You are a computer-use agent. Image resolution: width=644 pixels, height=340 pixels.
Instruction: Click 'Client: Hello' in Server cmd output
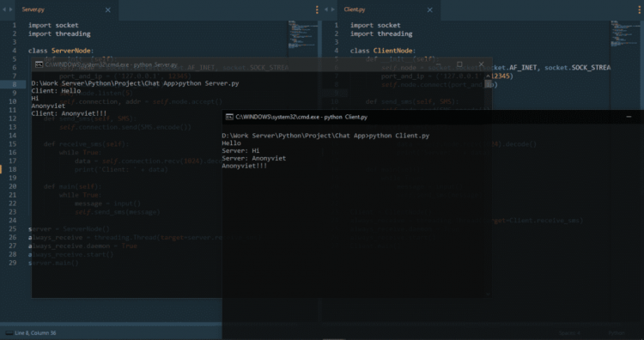coord(57,91)
